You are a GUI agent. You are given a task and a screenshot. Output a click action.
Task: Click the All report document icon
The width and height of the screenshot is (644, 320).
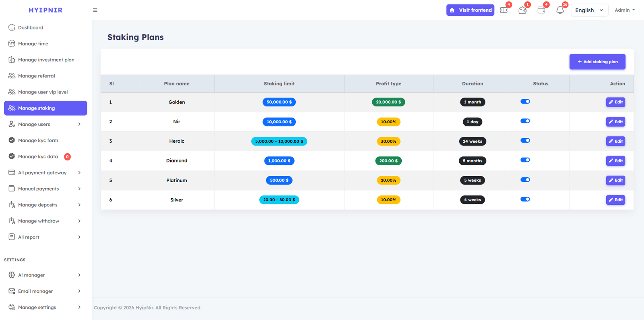coord(12,237)
